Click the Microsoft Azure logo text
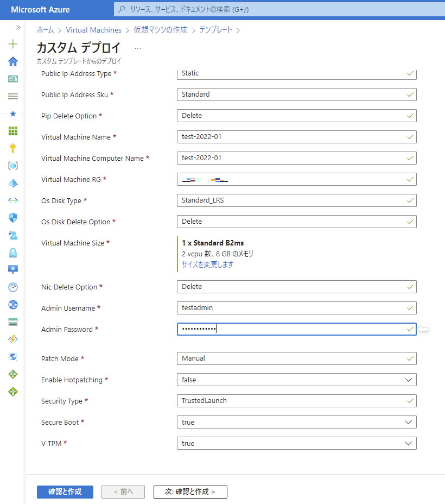 pos(41,10)
